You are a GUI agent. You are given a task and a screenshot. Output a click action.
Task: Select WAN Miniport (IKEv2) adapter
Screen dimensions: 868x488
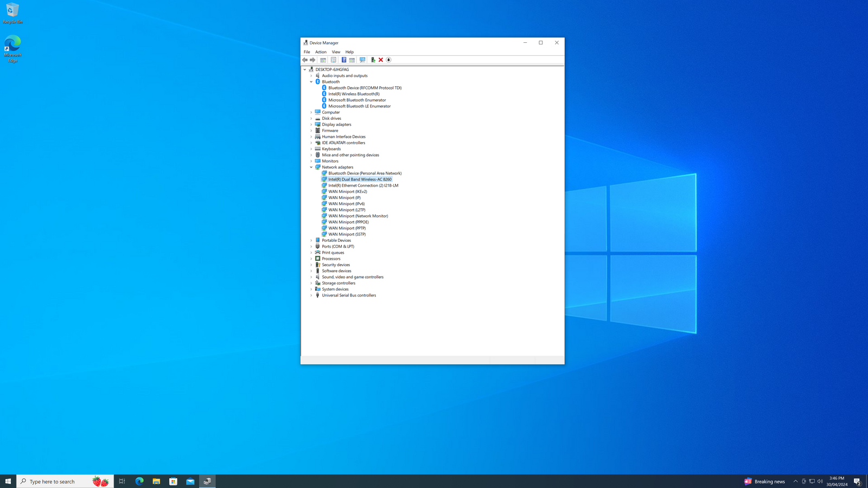pos(347,191)
